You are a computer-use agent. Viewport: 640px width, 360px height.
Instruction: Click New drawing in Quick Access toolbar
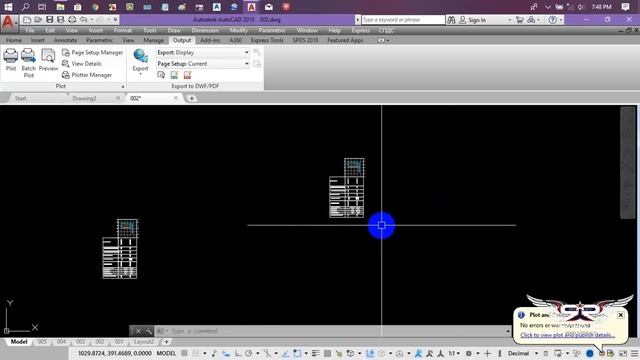click(27, 20)
